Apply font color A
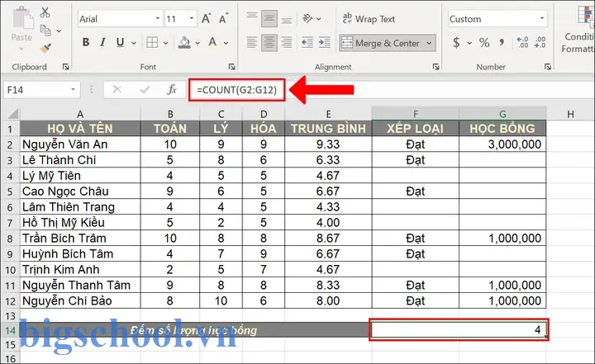Screen dimensions: 595x364 pyautogui.click(x=212, y=42)
